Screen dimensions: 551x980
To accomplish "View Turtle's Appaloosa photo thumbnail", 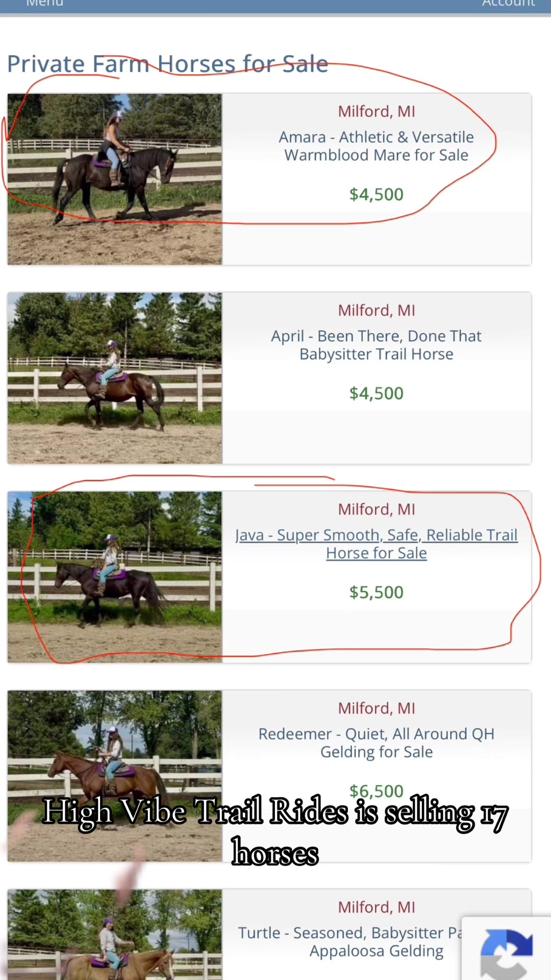I will (x=115, y=935).
